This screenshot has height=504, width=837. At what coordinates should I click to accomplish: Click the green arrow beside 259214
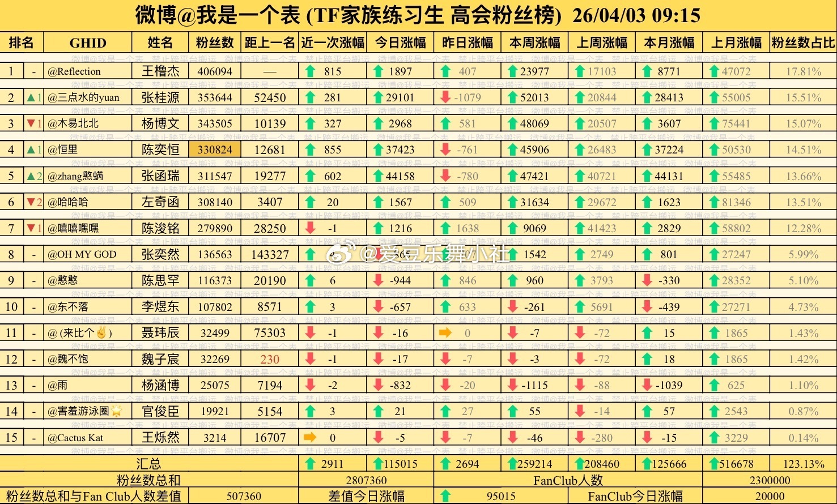[x=513, y=464]
